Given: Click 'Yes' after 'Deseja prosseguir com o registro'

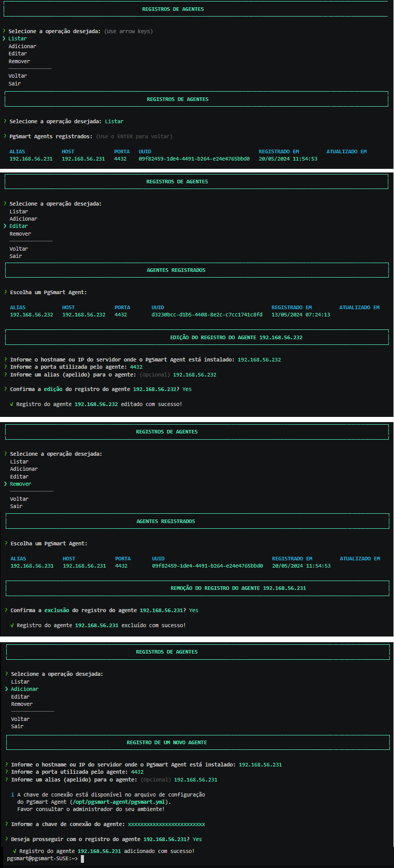Looking at the screenshot, I should pyautogui.click(x=198, y=840).
